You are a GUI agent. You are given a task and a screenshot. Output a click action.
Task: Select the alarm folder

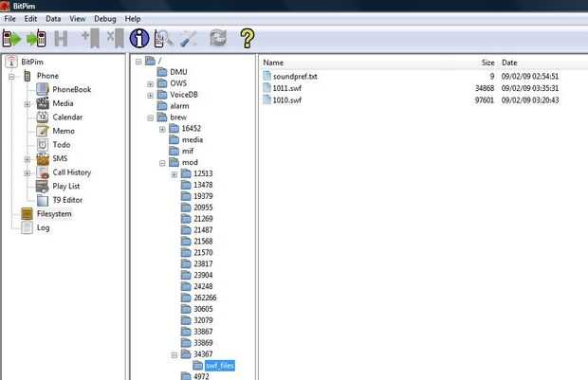click(179, 106)
